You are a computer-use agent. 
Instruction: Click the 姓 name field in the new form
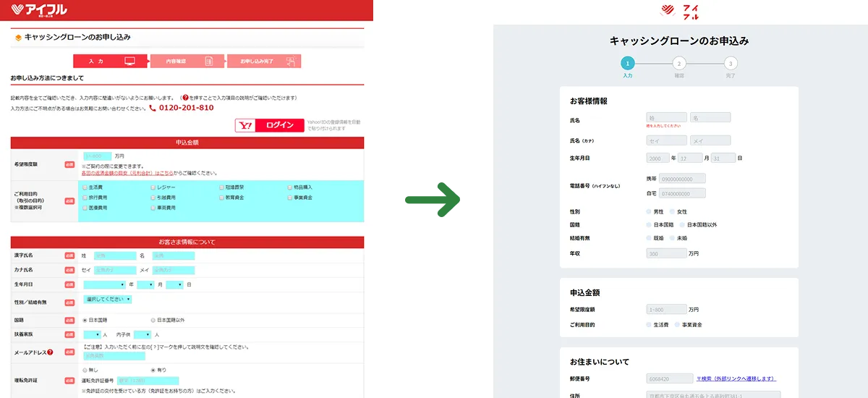tap(666, 117)
